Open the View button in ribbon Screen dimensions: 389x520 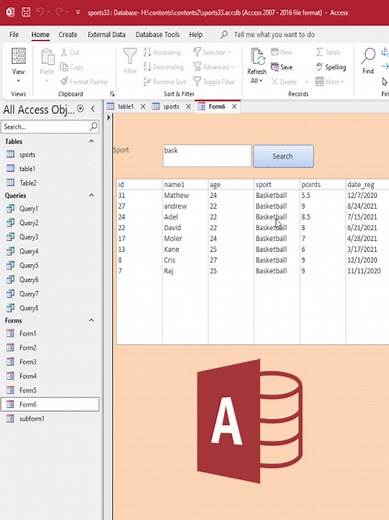(x=18, y=65)
